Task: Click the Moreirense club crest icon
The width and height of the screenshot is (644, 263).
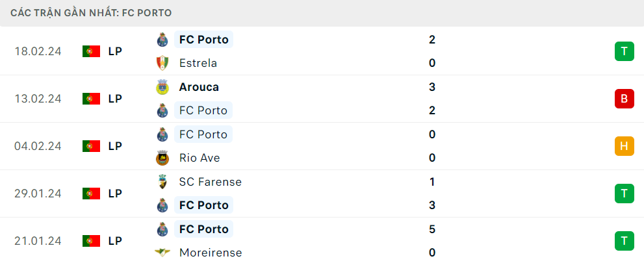Action: (162, 253)
